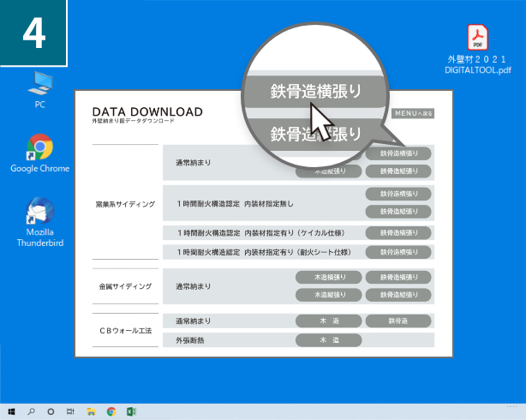Screen dimensions: 526x420
Task: Select 鉄骨造横張り for 耐火シート仕様 row
Action: tap(398, 252)
